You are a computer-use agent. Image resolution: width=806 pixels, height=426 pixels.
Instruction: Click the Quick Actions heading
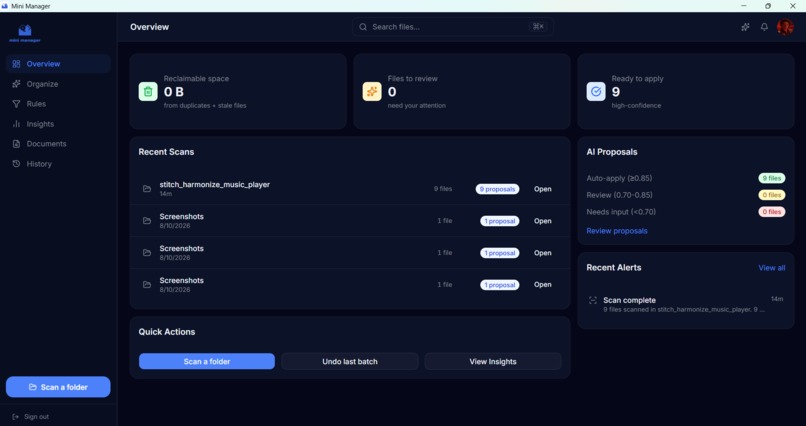pyautogui.click(x=167, y=332)
